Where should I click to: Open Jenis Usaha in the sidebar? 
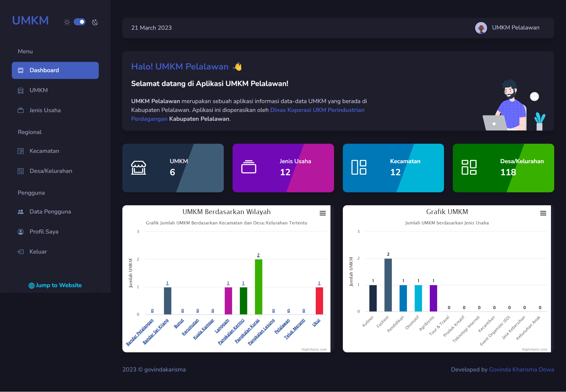tap(55, 110)
